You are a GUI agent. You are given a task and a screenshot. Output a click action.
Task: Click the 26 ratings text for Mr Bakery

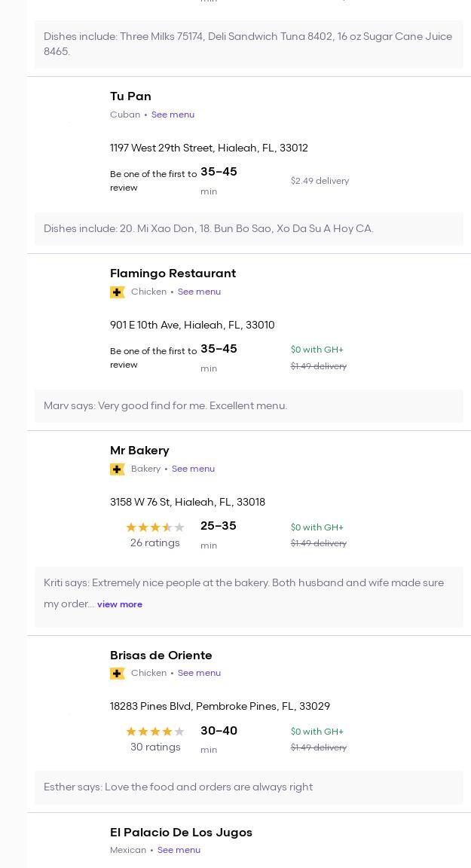click(154, 543)
